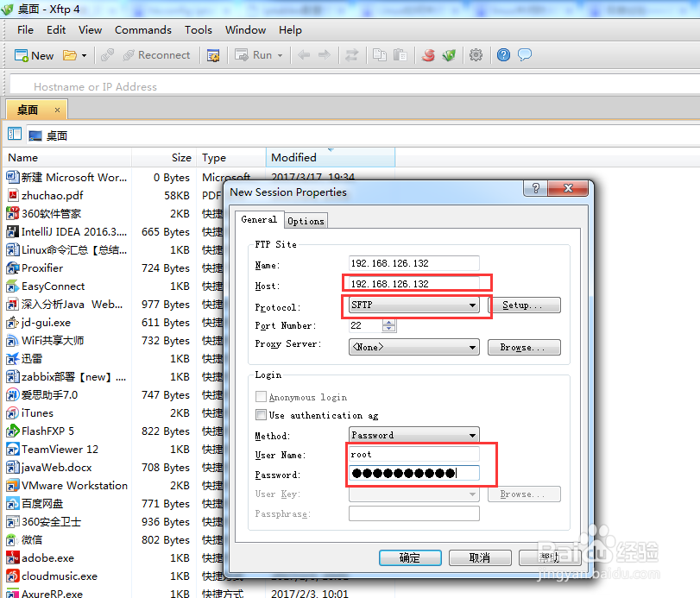Open the Help menu
The width and height of the screenshot is (700, 598).
(x=290, y=30)
